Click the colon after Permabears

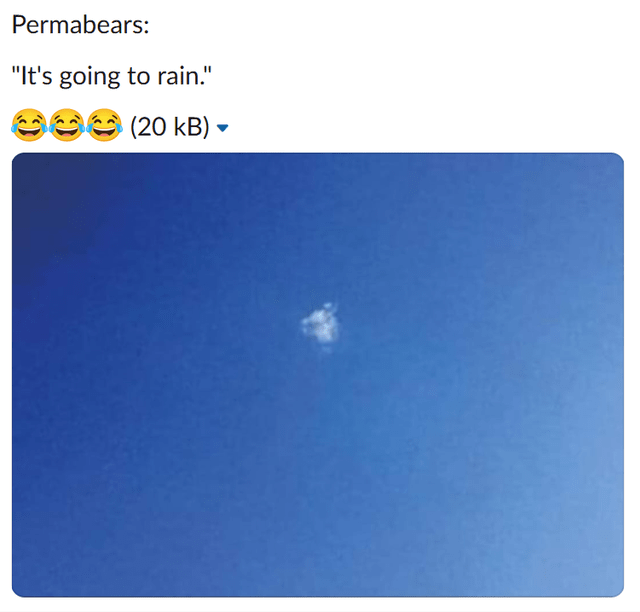pos(146,27)
